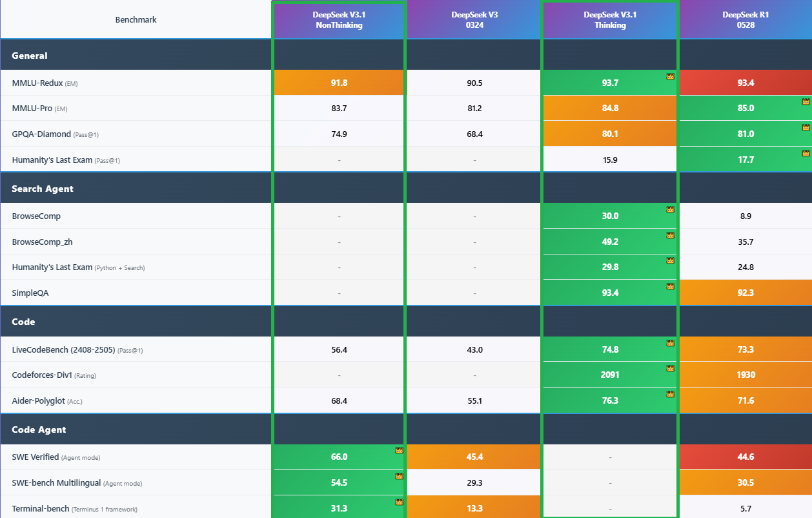Click the crown icon beside the 93.7 MMLU-Redux score
812x518 pixels.
coord(670,76)
